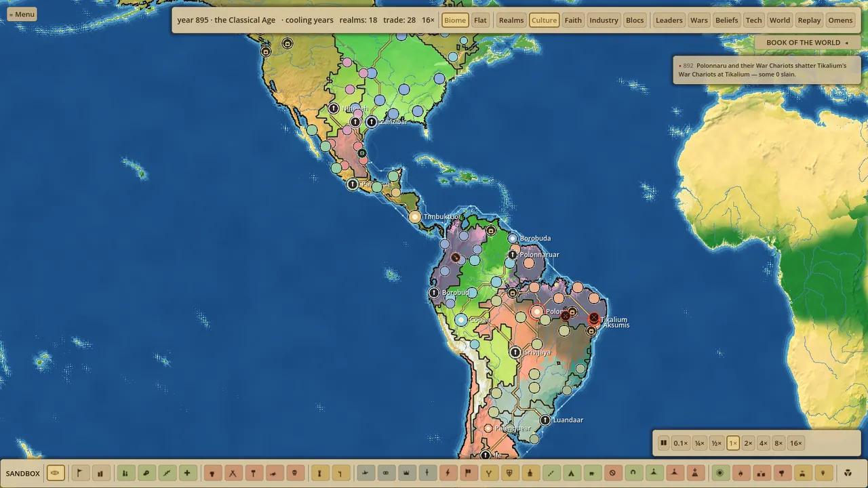This screenshot has height=488, width=868.
Task: Set simulation speed to ¼×
Action: (x=699, y=443)
